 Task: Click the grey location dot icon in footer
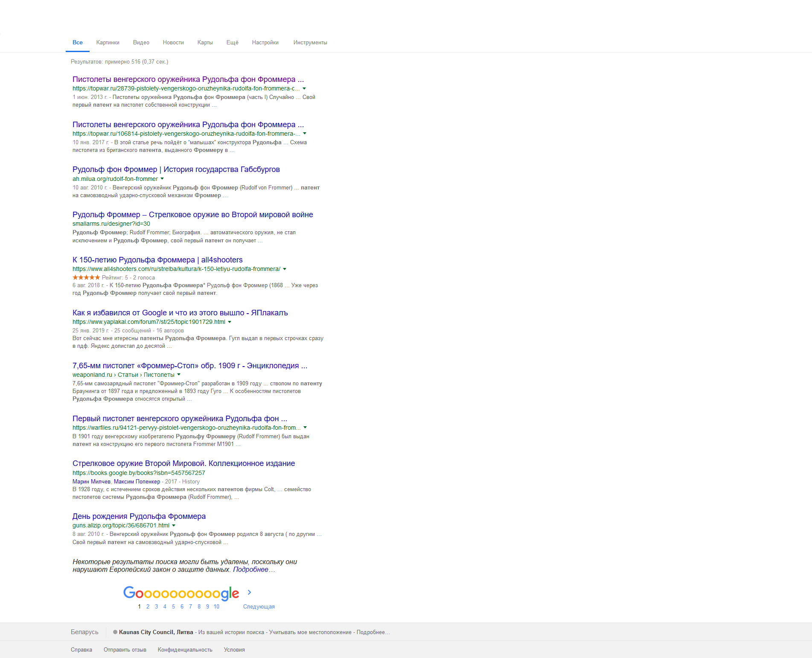[115, 632]
